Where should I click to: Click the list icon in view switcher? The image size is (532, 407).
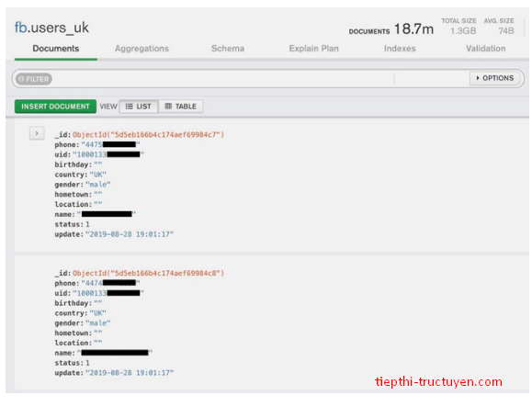point(129,107)
